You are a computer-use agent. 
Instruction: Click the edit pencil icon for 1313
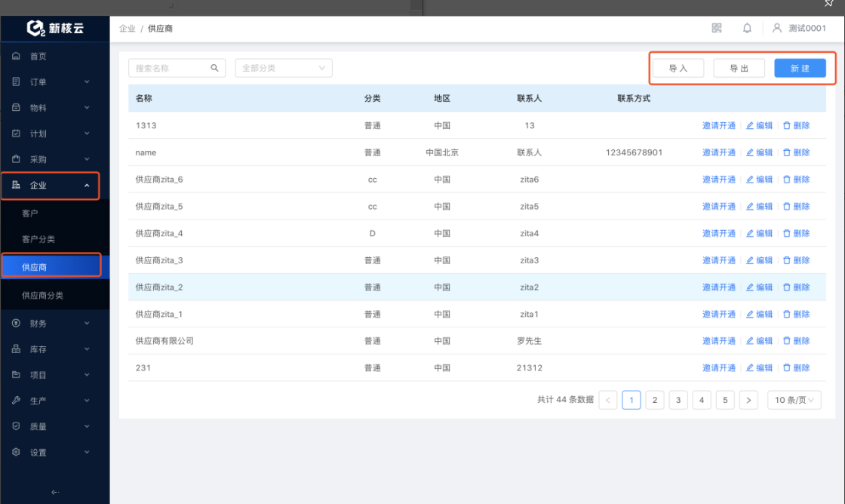click(750, 125)
